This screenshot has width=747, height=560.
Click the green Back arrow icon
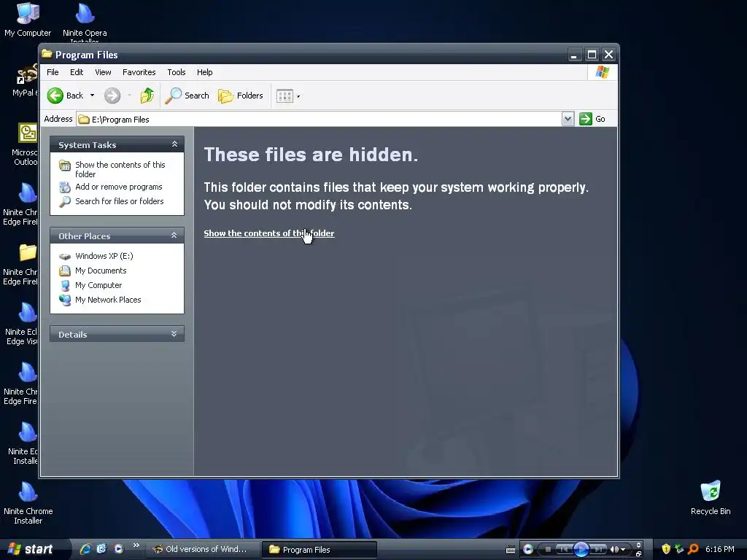(x=55, y=96)
